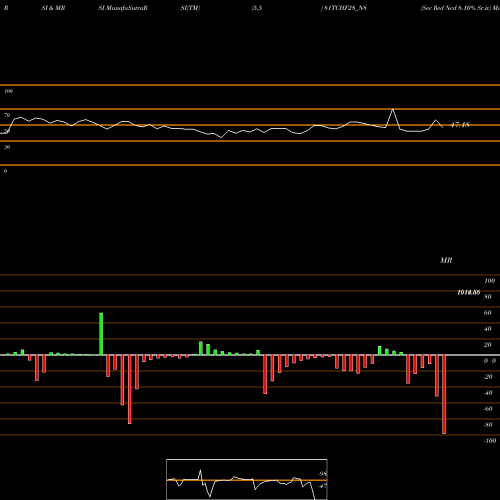
Task: Click the MR axis label 20
Action: click(x=488, y=345)
